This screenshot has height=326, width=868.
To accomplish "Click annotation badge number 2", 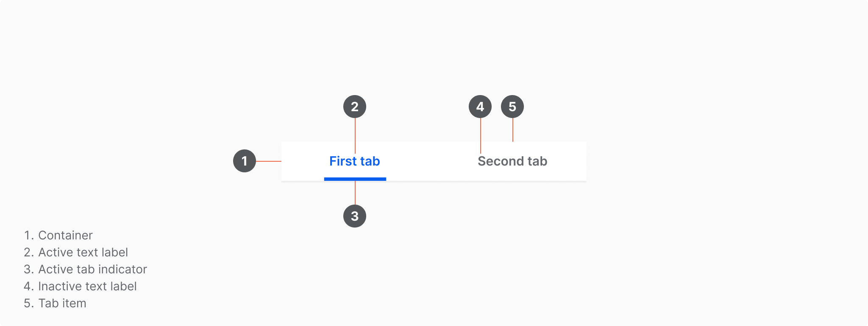I will tap(355, 107).
